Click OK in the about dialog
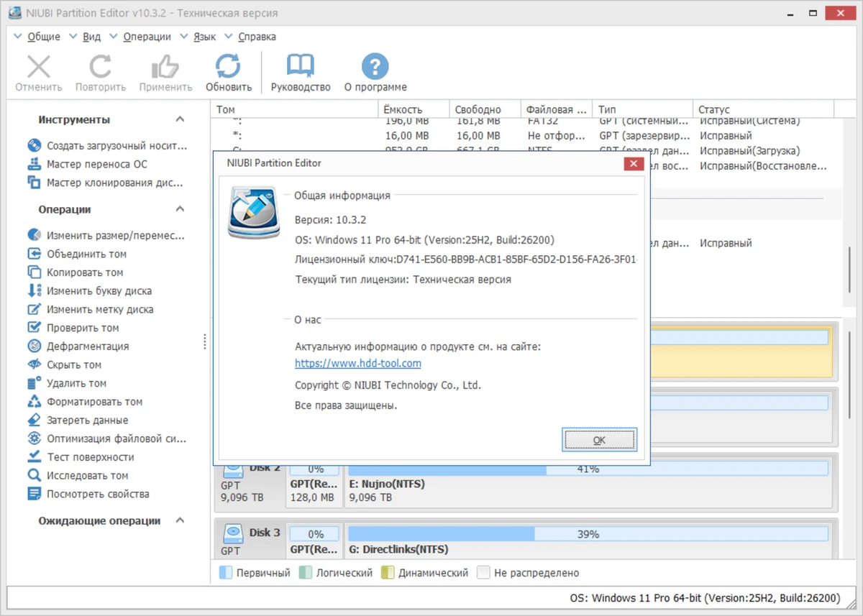Screen dimensions: 863x616 point(599,440)
